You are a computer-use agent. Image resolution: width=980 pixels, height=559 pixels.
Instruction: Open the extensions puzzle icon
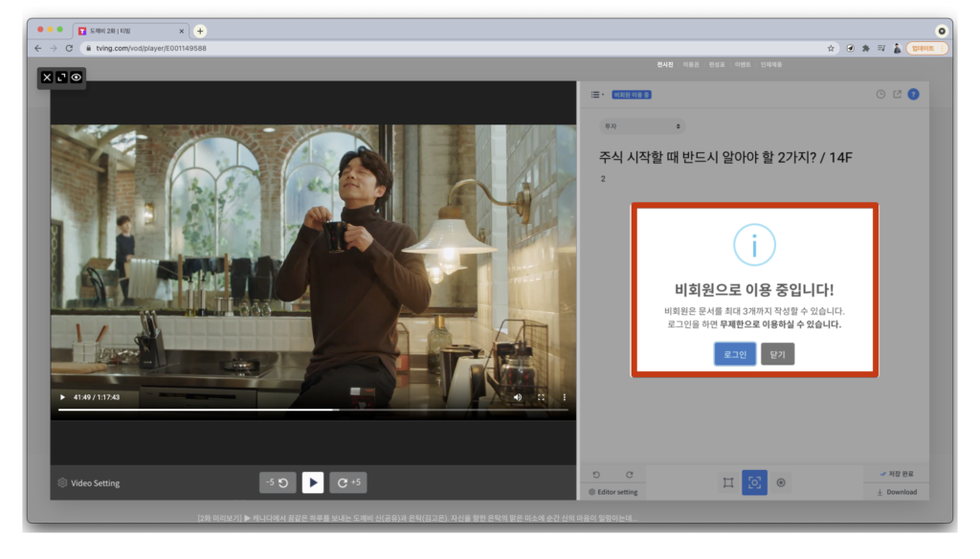(865, 48)
